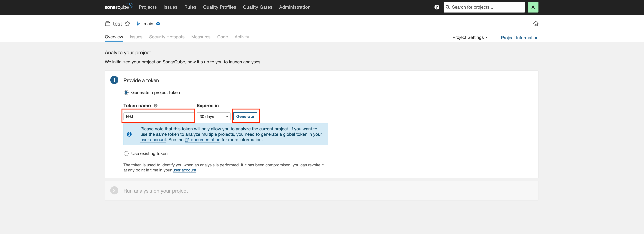Open the Quality Profiles menu
Image resolution: width=644 pixels, height=234 pixels.
pyautogui.click(x=219, y=7)
